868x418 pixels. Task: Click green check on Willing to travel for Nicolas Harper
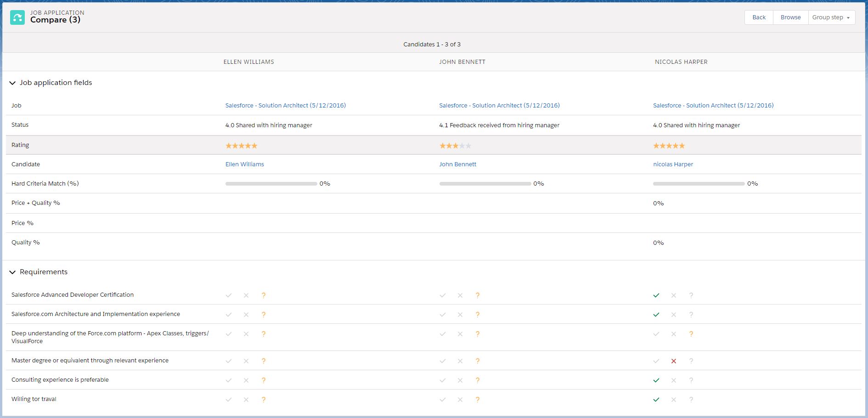click(656, 400)
